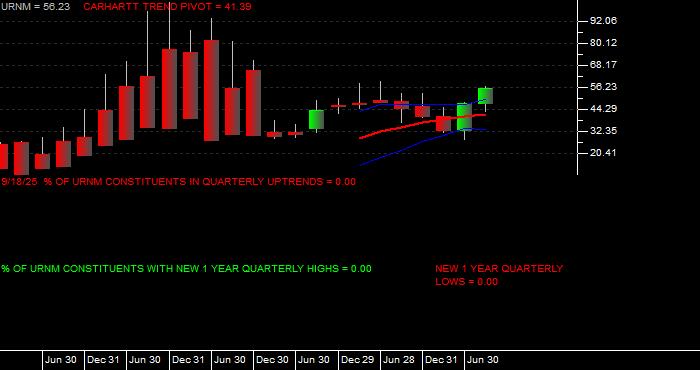Select the 68.17 price axis value
This screenshot has height=370, width=700.
click(603, 65)
